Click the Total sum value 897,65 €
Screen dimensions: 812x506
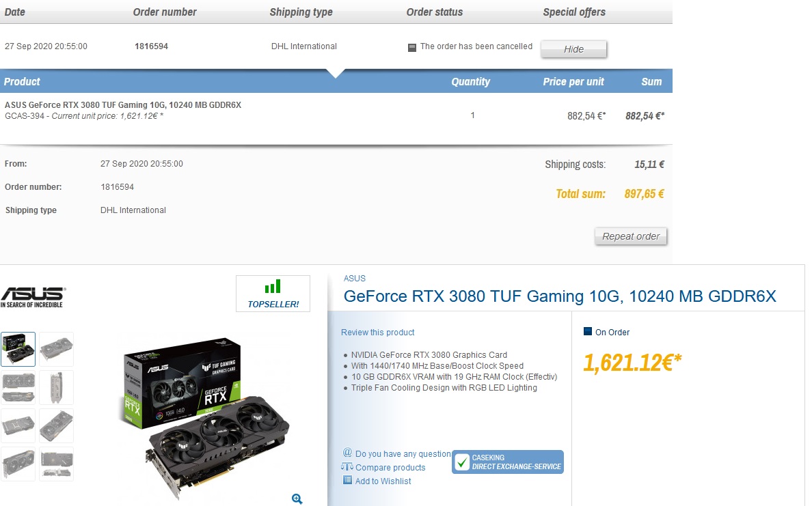point(644,194)
